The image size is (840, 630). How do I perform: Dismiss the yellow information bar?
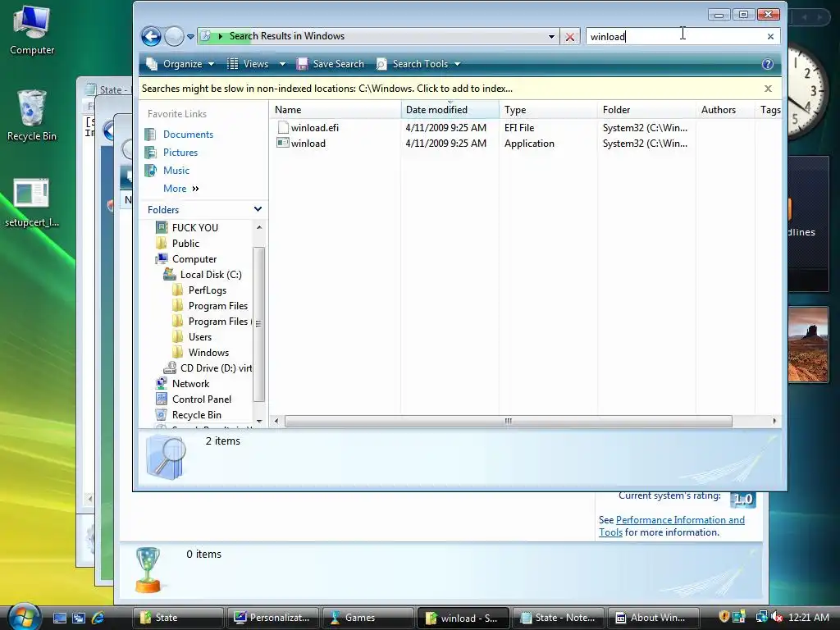pos(768,89)
